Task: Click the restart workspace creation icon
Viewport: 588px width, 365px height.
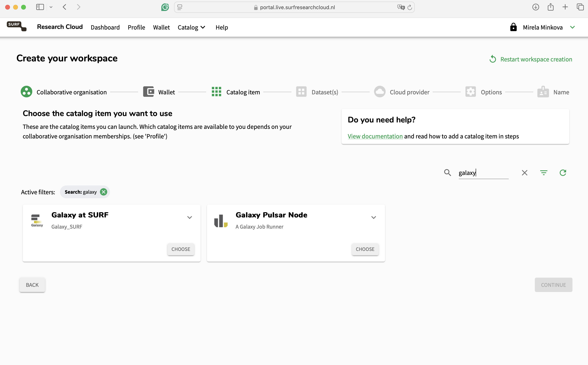Action: click(x=493, y=59)
